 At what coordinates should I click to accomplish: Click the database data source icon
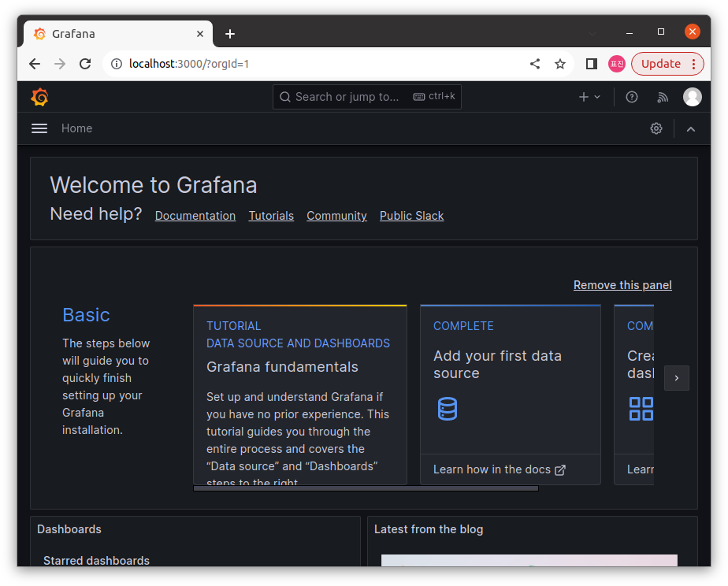pyautogui.click(x=448, y=409)
